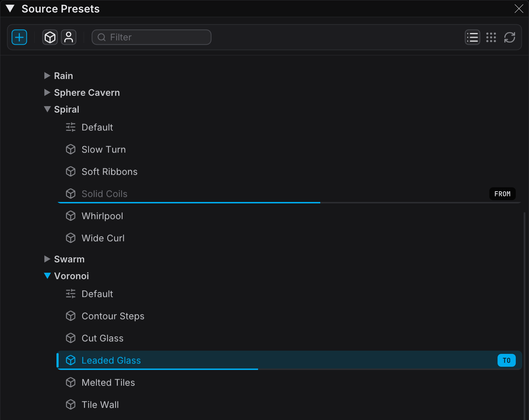Collapse the Source Presets panel triangle

(10, 9)
